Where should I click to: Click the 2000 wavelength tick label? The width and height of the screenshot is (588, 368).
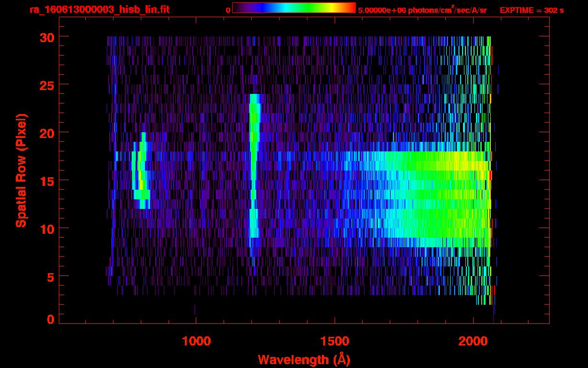pos(473,341)
